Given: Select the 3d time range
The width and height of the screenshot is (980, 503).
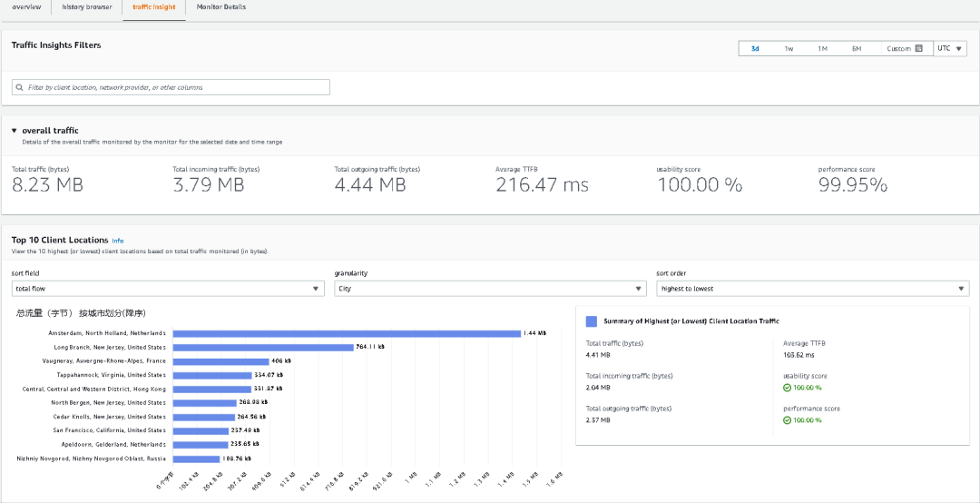Looking at the screenshot, I should point(755,48).
